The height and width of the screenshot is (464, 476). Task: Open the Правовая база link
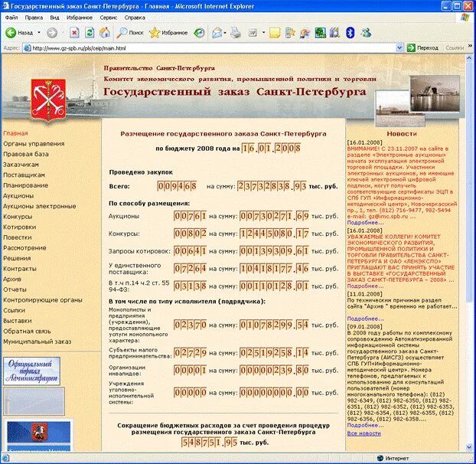click(x=26, y=154)
